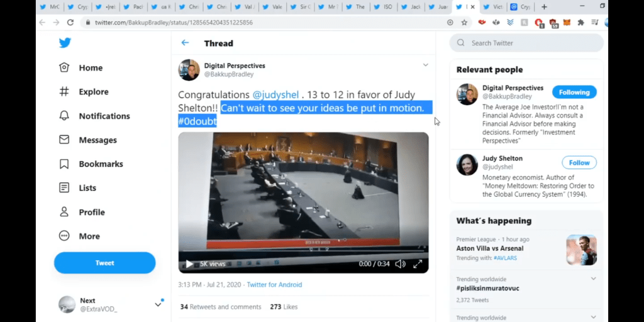Open Bookmarks in the sidebar
Image resolution: width=644 pixels, height=322 pixels.
click(91, 164)
